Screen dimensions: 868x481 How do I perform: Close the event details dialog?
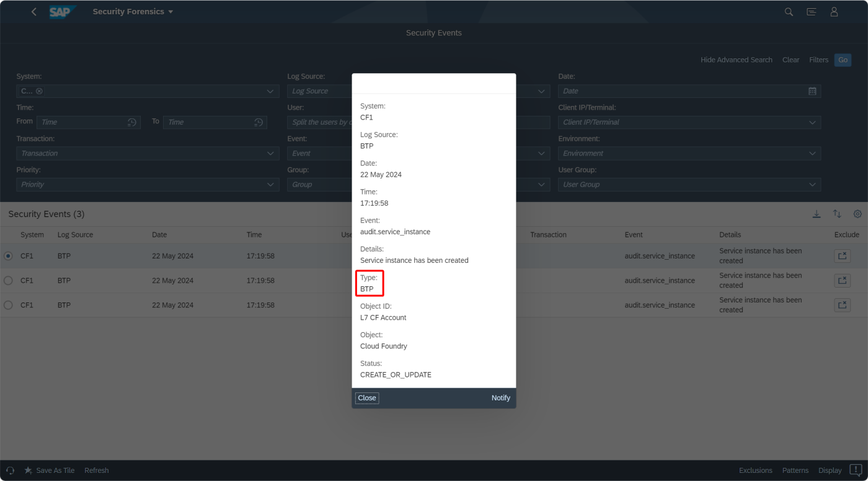[x=366, y=397]
